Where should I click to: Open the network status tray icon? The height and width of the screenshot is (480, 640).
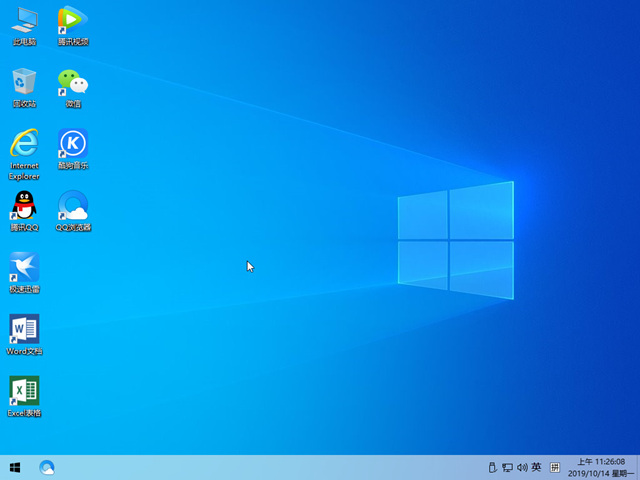[507, 467]
